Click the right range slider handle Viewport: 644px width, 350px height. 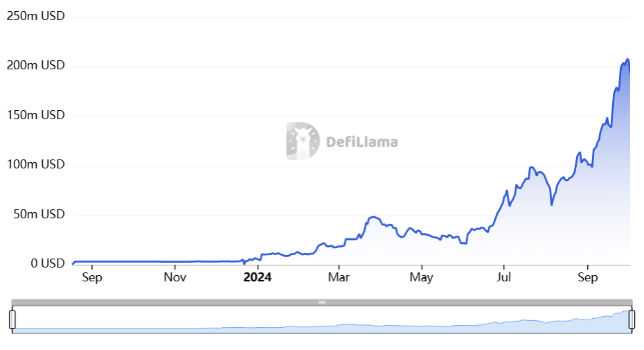coord(632,320)
